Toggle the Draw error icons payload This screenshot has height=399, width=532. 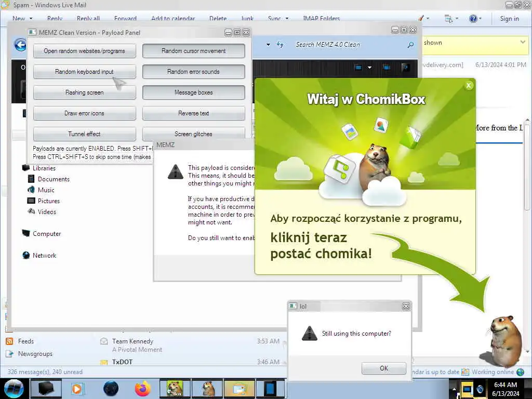point(85,113)
